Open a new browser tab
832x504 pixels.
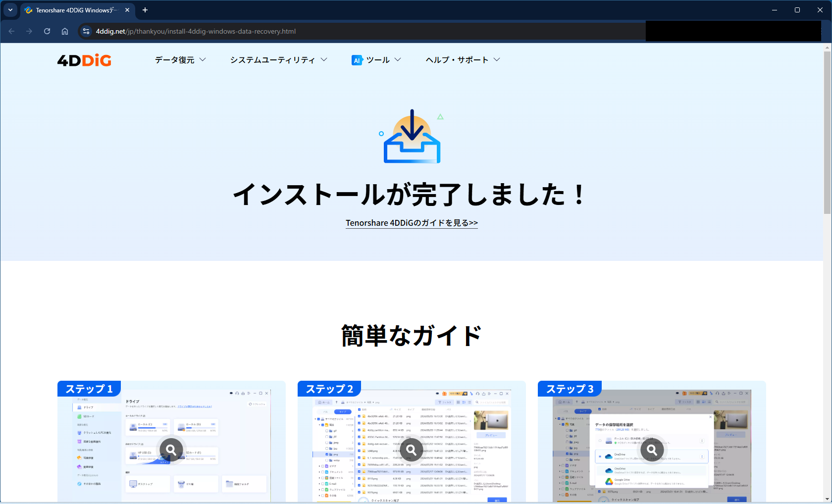(145, 10)
